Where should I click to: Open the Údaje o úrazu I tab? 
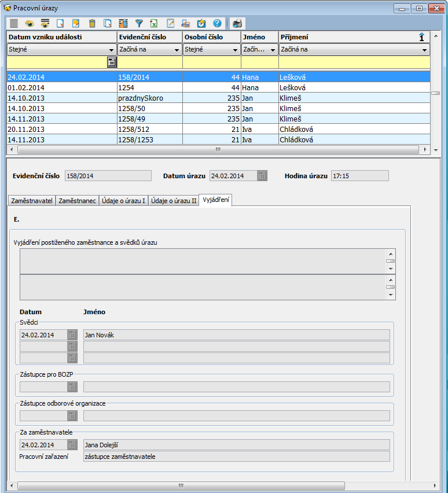click(123, 201)
